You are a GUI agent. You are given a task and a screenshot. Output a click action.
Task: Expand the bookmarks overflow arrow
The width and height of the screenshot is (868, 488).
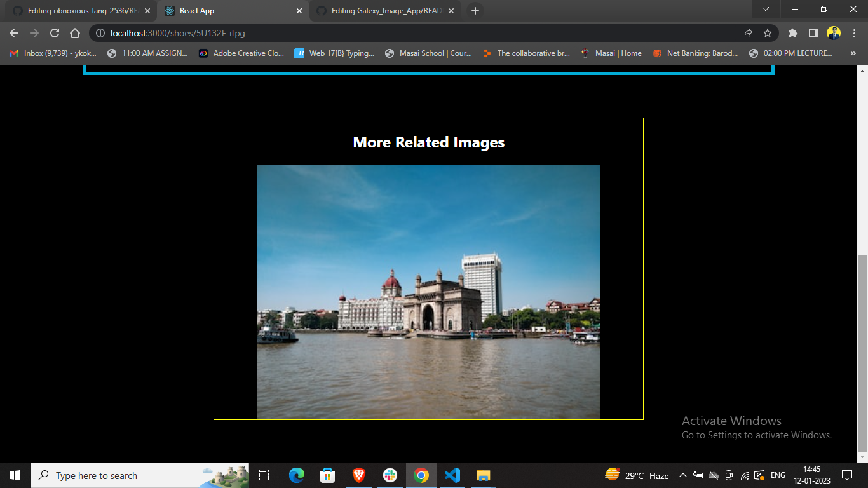(x=853, y=53)
